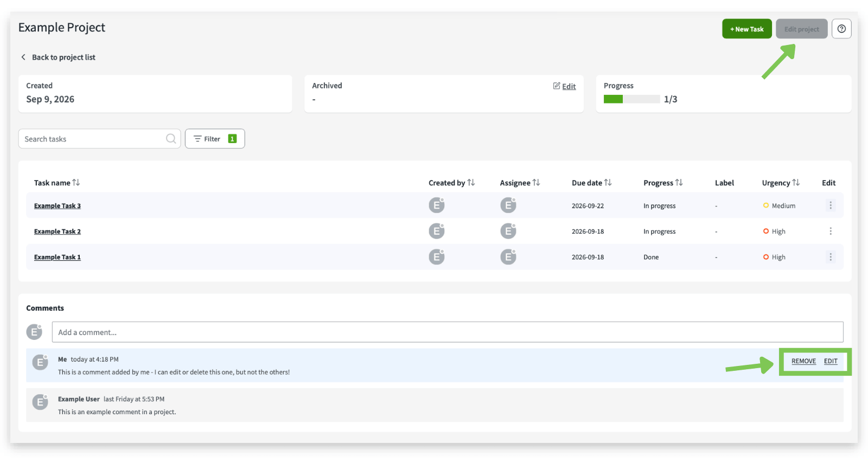Viewport: 868px width, 463px height.
Task: Sort by Created by arrows icon
Action: pos(471,183)
